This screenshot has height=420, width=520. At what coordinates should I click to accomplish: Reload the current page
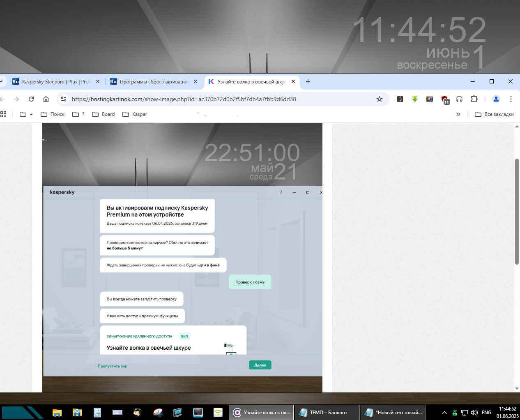pyautogui.click(x=31, y=99)
